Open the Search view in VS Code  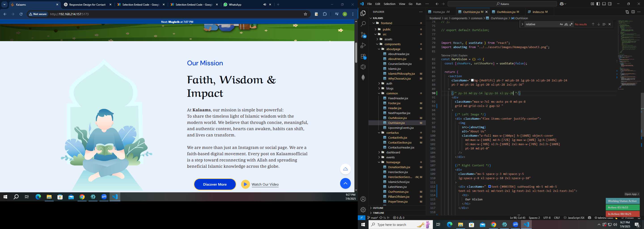coord(363,24)
